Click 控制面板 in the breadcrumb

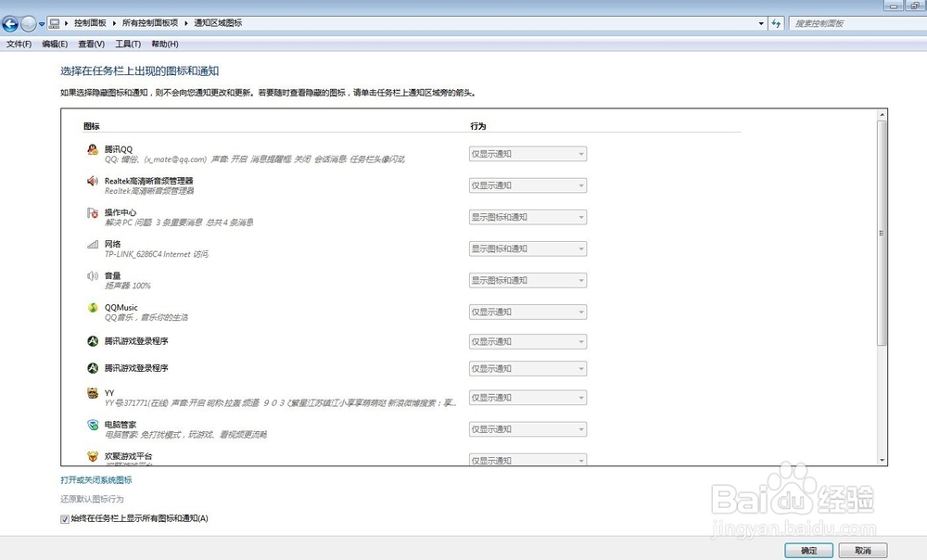(90, 23)
